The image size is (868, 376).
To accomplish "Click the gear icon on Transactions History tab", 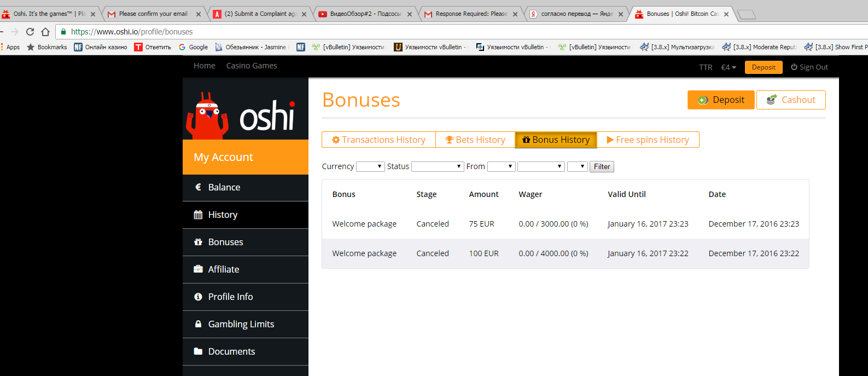I will 336,140.
